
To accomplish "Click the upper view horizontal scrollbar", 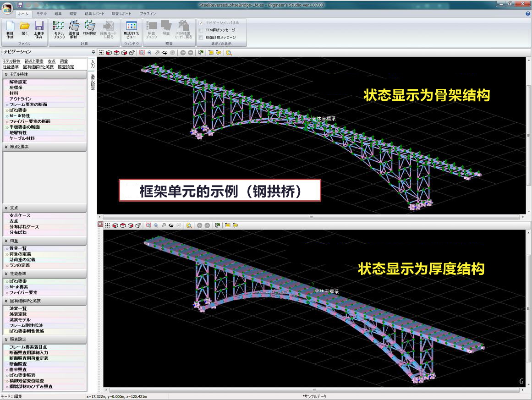I will [x=311, y=217].
